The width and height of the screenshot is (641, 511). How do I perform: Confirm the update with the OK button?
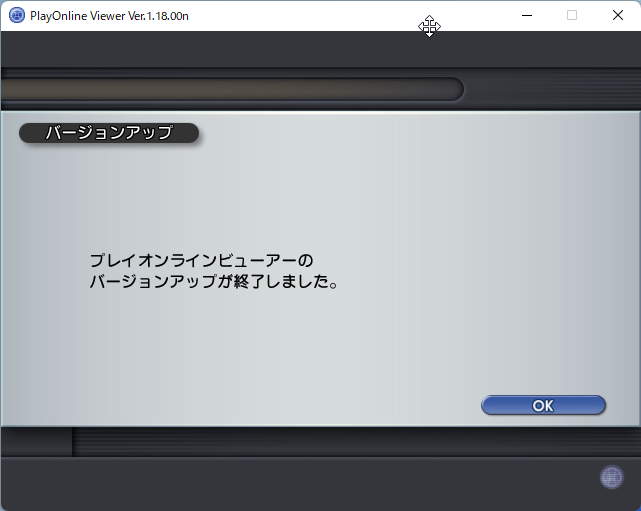pyautogui.click(x=543, y=405)
